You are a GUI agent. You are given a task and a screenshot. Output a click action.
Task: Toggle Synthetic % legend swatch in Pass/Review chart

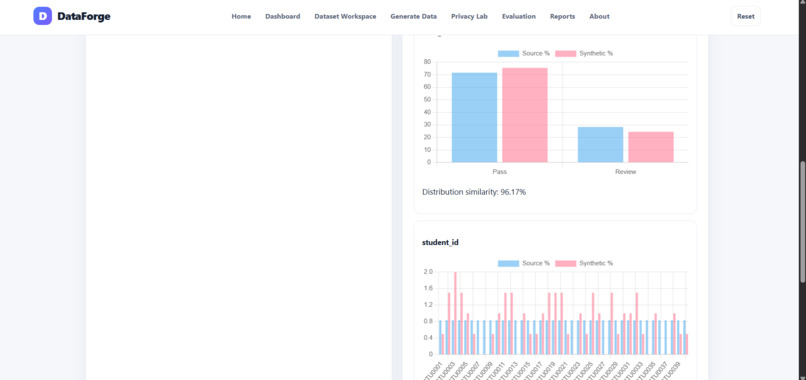[565, 53]
